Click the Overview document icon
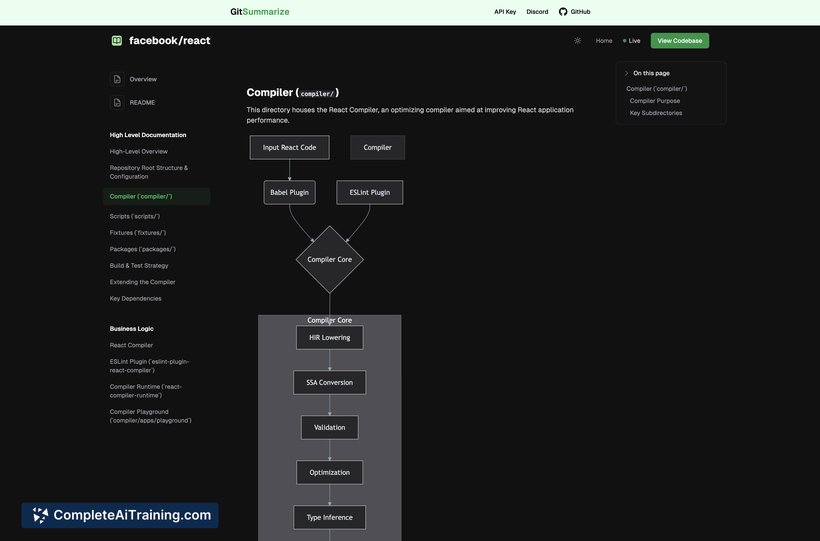This screenshot has width=820, height=541. [x=117, y=79]
